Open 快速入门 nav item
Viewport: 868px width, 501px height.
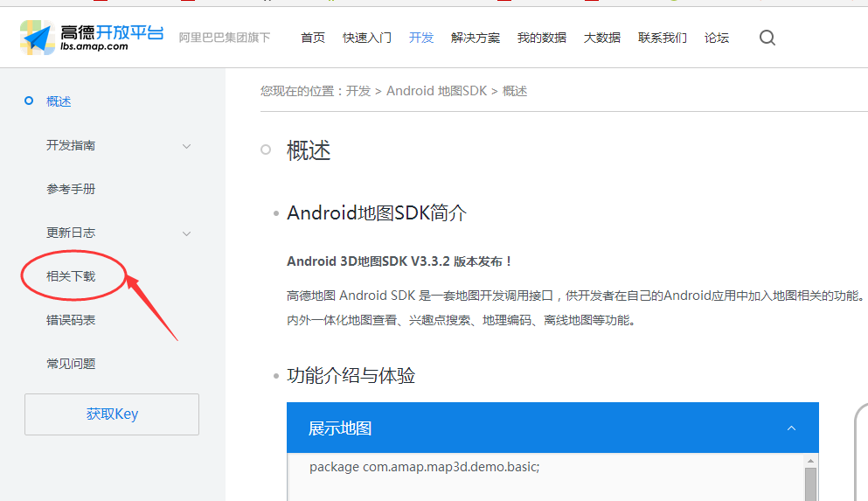[367, 38]
